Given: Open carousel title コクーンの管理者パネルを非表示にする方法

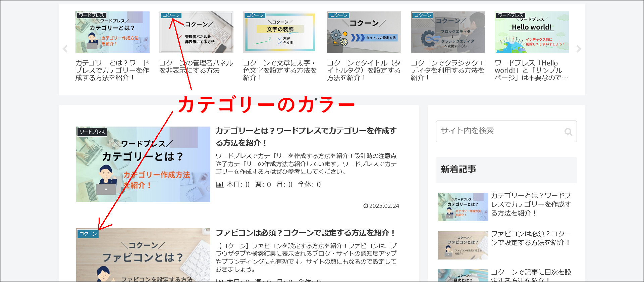Looking at the screenshot, I should pyautogui.click(x=196, y=67).
